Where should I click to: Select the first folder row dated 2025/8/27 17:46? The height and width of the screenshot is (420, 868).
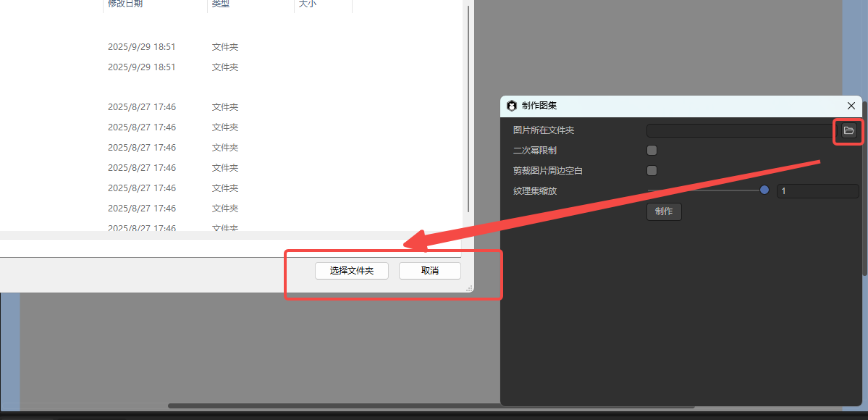tap(142, 107)
